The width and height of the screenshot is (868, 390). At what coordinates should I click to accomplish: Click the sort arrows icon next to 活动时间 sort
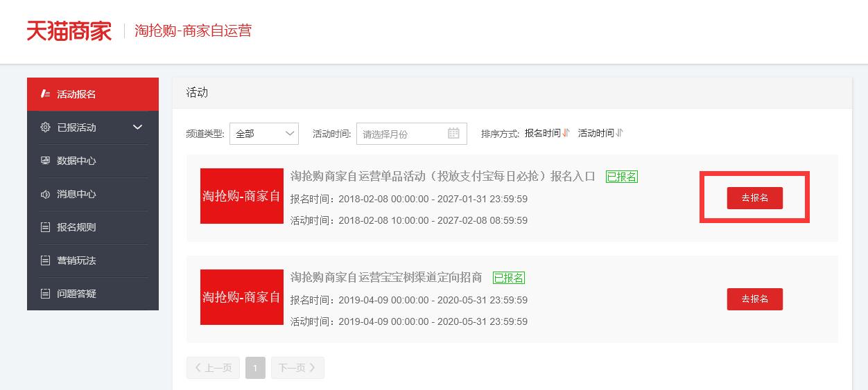619,133
